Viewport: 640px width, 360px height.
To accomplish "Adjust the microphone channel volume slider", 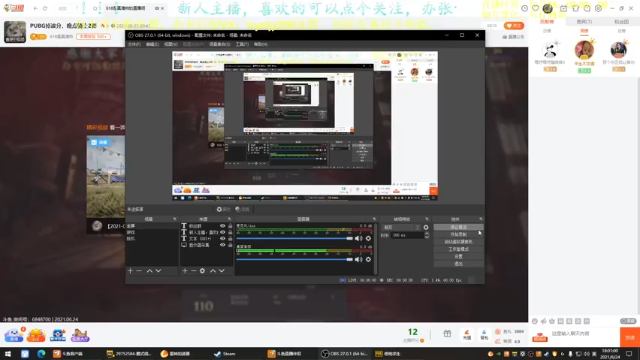I will 294,238.
